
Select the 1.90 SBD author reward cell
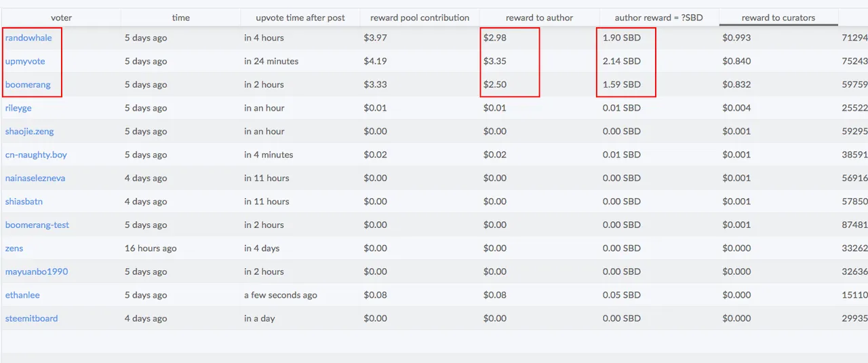(x=622, y=38)
